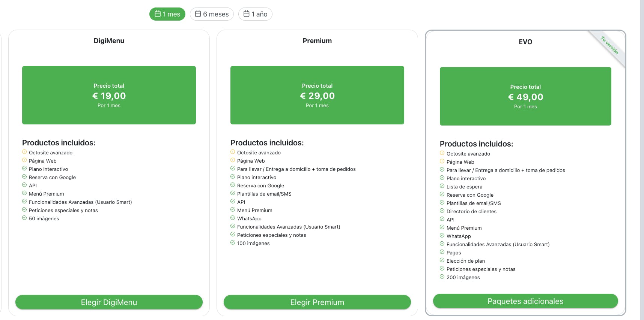Click the check icon beside EVO Pagos

pyautogui.click(x=442, y=252)
